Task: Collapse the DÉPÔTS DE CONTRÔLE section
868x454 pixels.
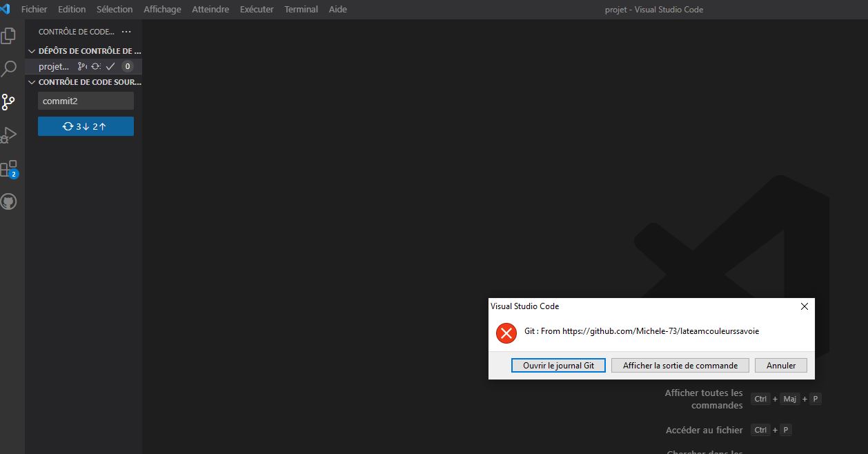Action: (x=32, y=51)
